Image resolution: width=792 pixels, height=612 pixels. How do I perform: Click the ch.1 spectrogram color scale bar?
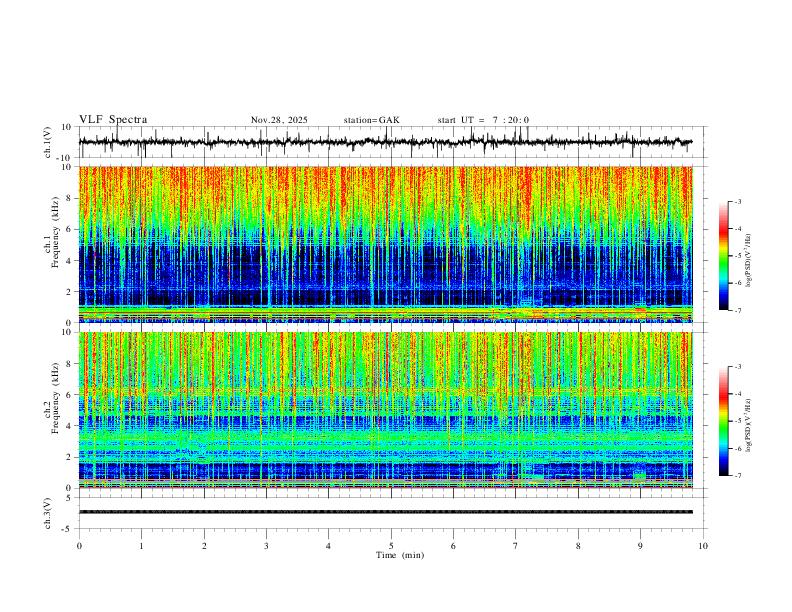723,255
